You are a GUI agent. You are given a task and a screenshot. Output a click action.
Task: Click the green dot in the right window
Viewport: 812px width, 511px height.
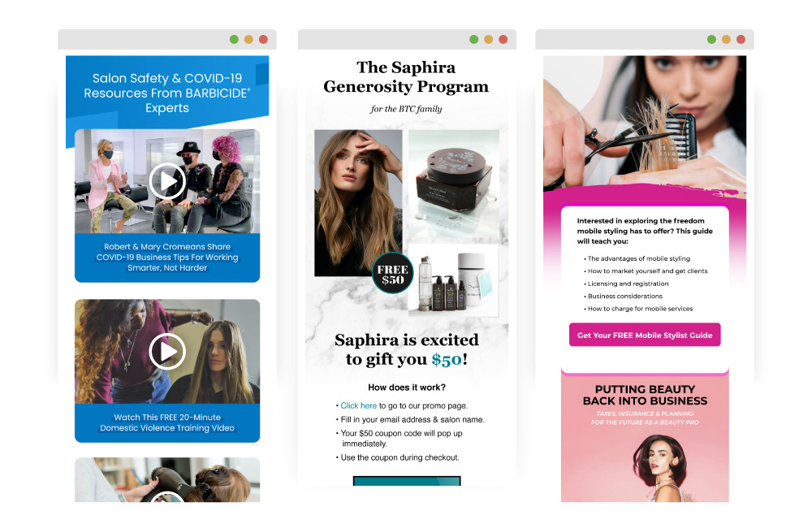point(711,39)
